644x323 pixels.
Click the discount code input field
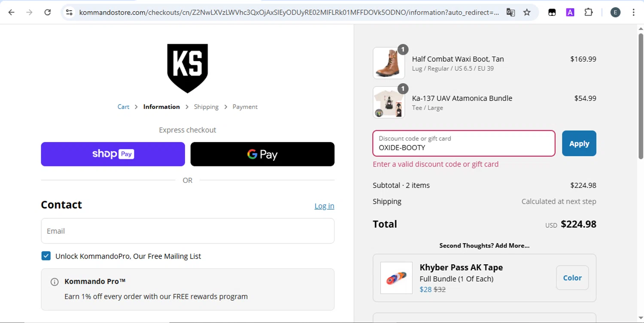point(464,143)
